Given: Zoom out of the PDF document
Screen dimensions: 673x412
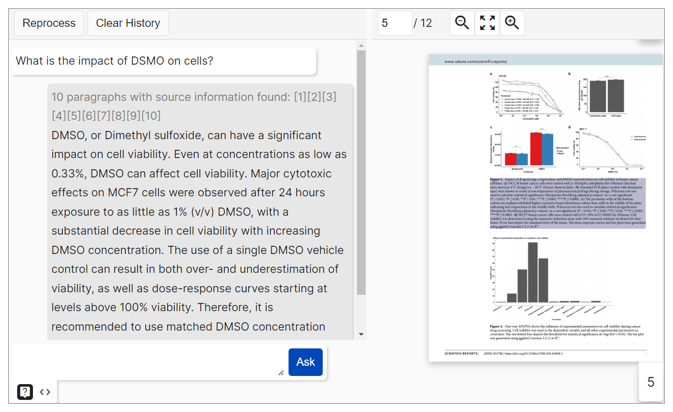Looking at the screenshot, I should [462, 23].
